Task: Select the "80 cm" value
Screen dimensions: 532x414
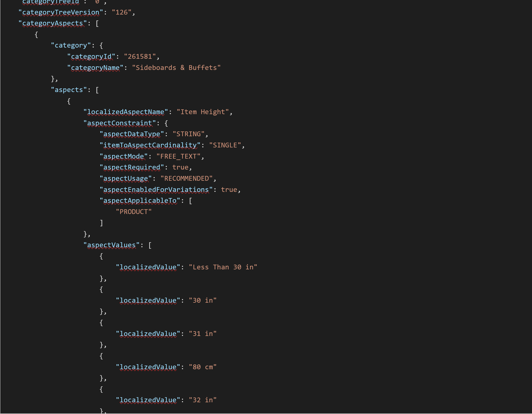Action: click(x=203, y=367)
